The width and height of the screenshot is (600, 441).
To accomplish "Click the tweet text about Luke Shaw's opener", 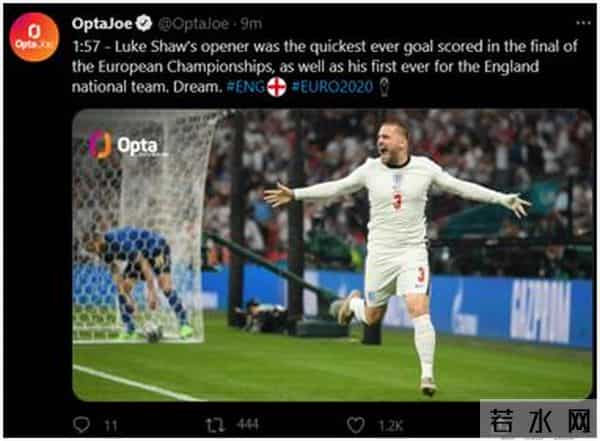I will click(x=324, y=67).
